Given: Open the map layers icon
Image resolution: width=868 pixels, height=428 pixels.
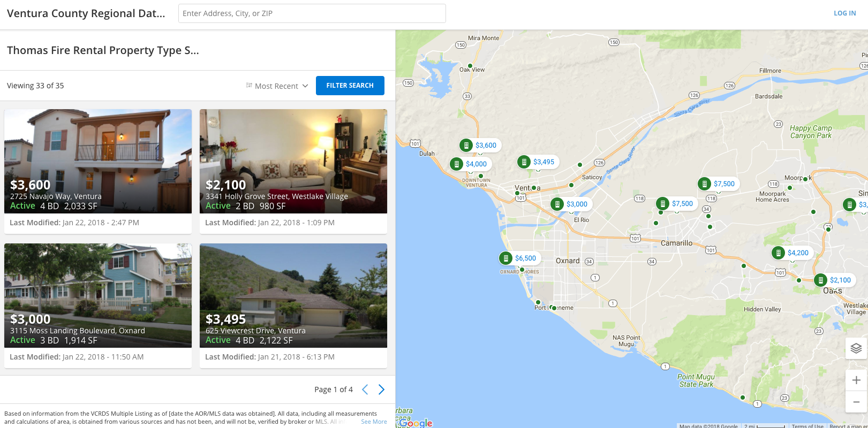Looking at the screenshot, I should click(x=856, y=348).
